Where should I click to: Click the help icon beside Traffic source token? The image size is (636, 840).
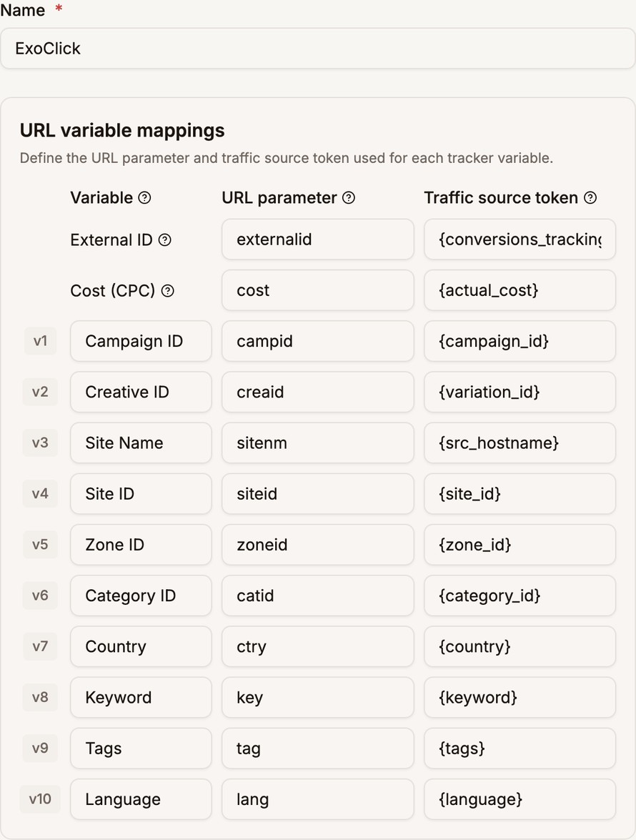590,198
